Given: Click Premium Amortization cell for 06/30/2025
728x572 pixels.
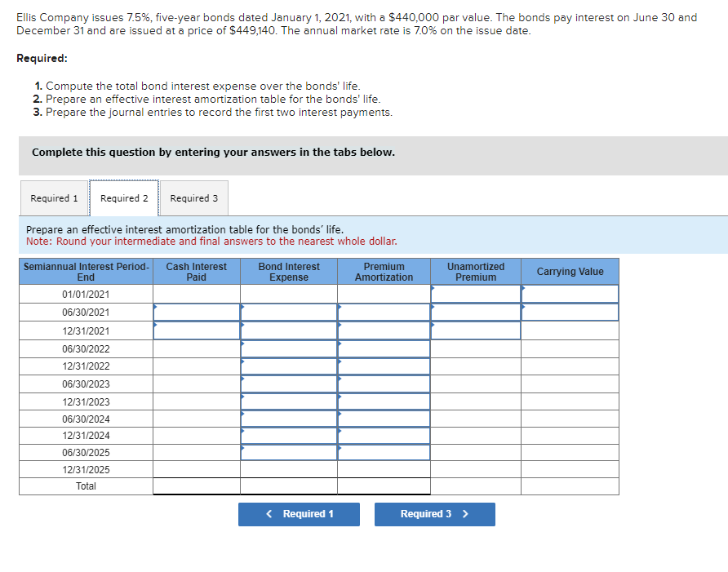Looking at the screenshot, I should 384,453.
